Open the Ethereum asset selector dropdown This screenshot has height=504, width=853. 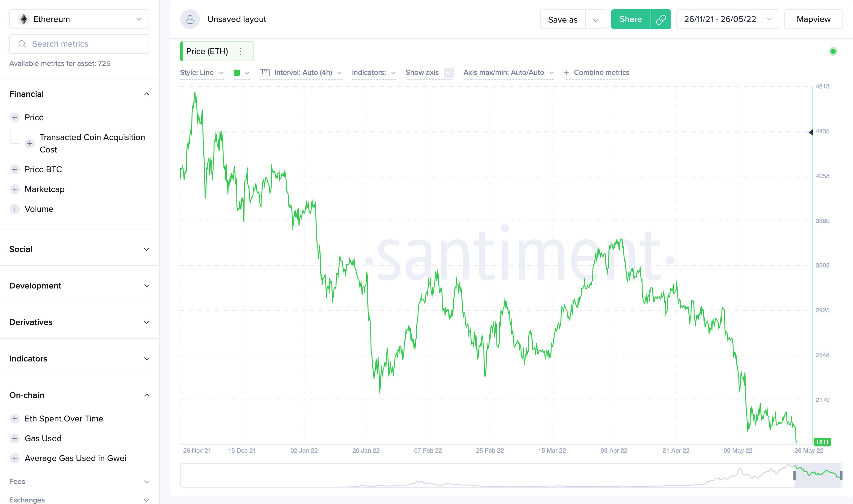click(79, 19)
